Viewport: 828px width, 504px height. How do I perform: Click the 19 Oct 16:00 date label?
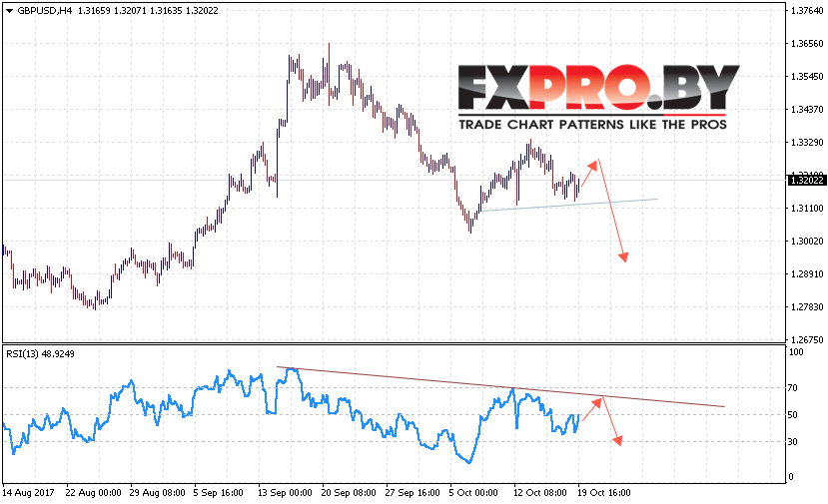point(603,493)
